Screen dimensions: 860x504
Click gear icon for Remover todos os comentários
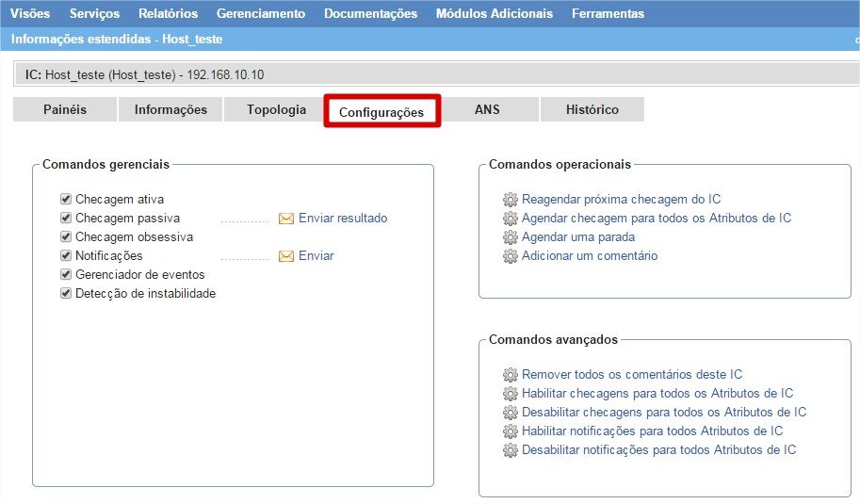pos(511,375)
